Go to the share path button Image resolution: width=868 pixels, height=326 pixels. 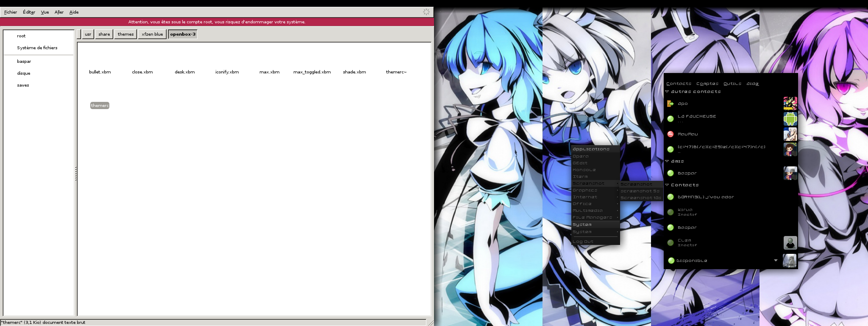(104, 34)
